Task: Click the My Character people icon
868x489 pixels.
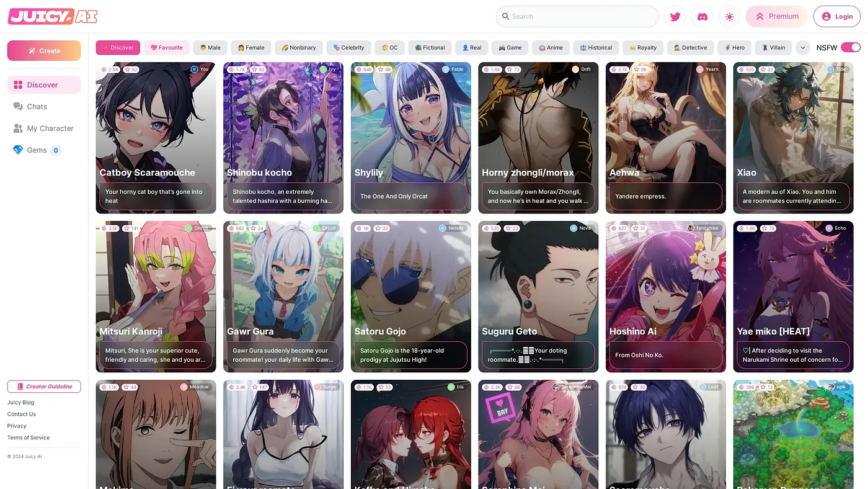Action: click(18, 128)
